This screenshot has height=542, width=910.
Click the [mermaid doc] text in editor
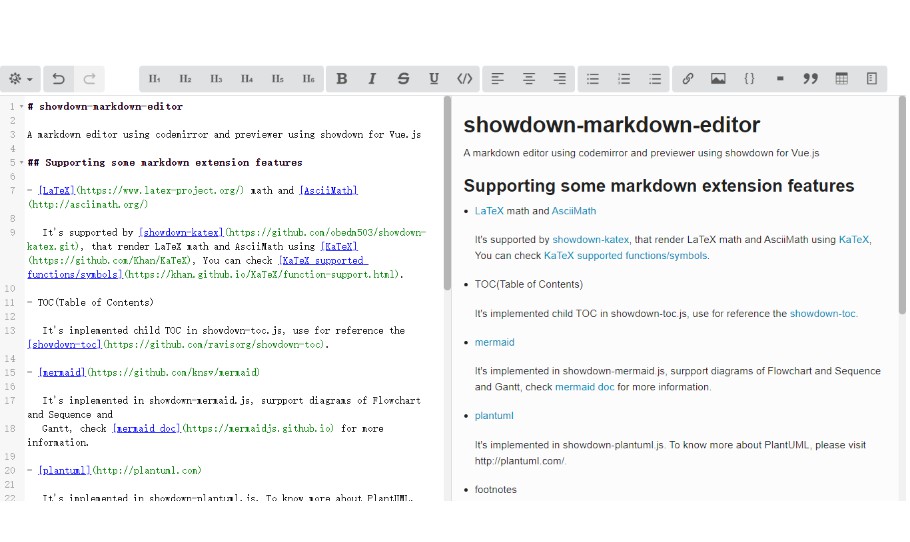pos(146,428)
